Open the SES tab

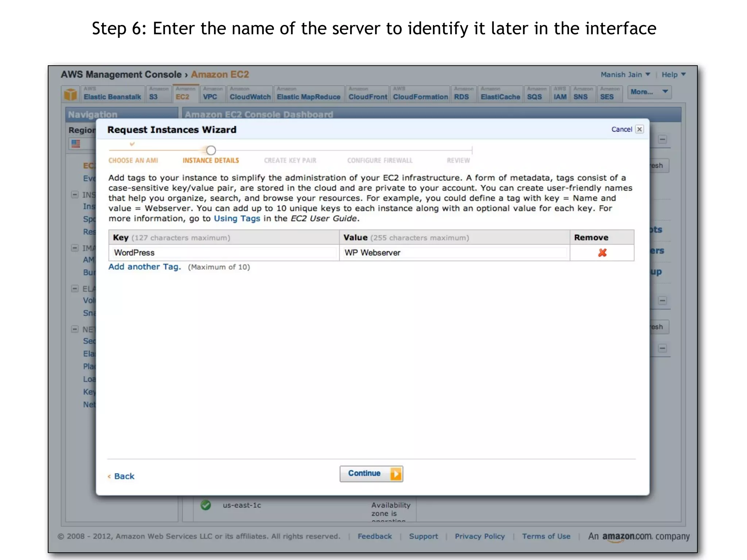(x=609, y=94)
